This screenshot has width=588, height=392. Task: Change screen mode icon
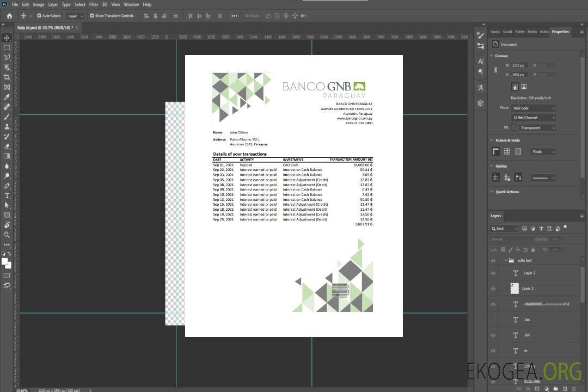click(7, 285)
